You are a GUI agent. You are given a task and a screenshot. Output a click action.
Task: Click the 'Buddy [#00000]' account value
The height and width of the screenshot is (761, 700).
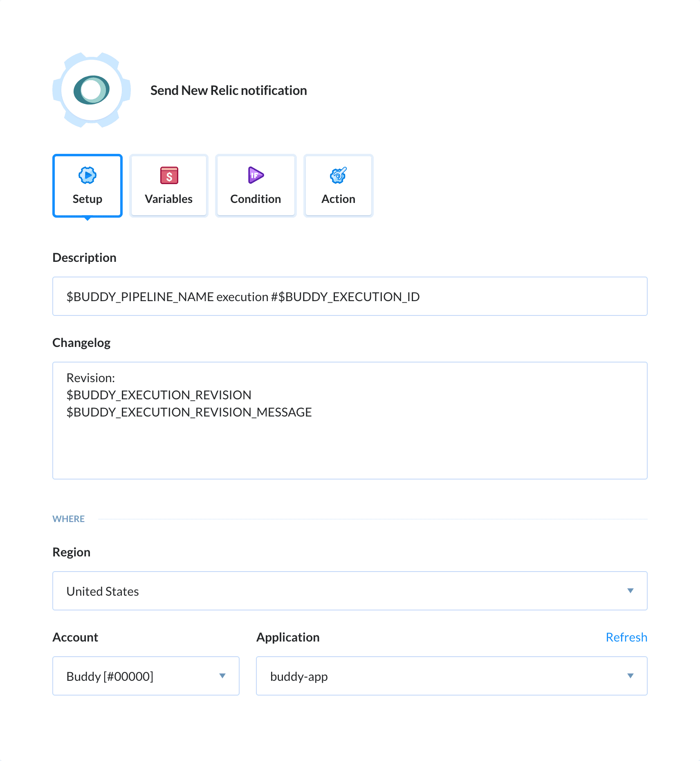(x=110, y=676)
